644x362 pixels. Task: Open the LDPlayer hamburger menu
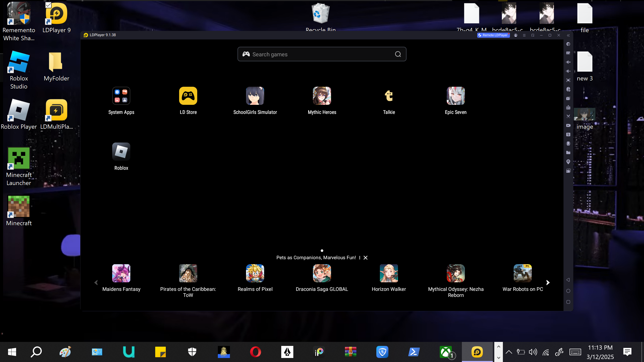[524, 35]
